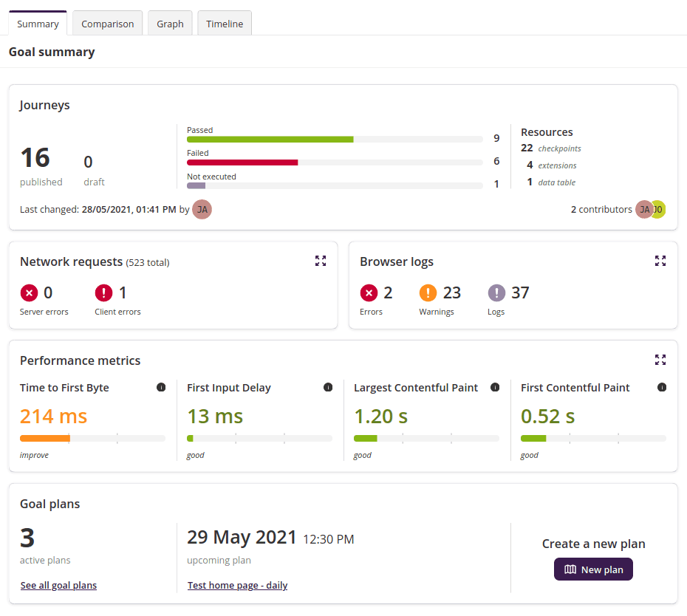Image resolution: width=687 pixels, height=616 pixels.
Task: Click the client errors exclamation icon
Action: [104, 293]
